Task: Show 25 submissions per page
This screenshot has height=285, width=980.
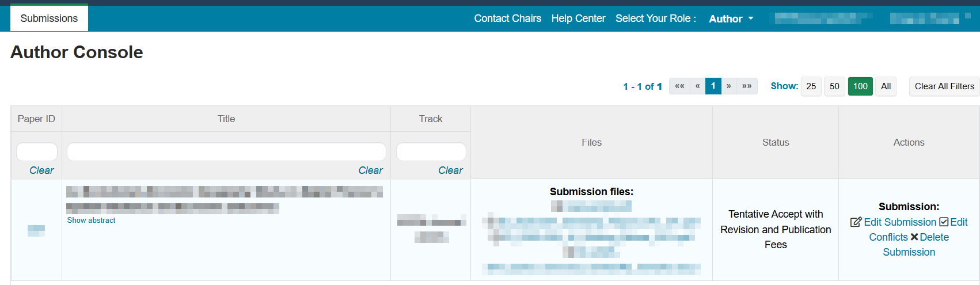Action: click(811, 86)
